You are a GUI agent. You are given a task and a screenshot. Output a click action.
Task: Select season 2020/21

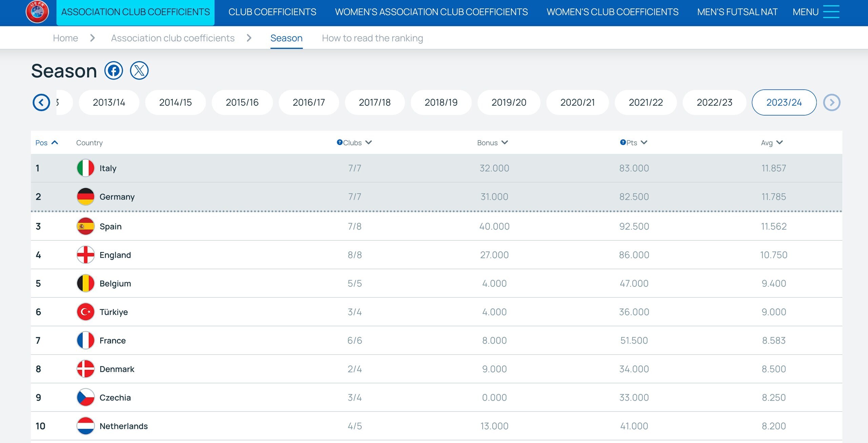tap(577, 102)
